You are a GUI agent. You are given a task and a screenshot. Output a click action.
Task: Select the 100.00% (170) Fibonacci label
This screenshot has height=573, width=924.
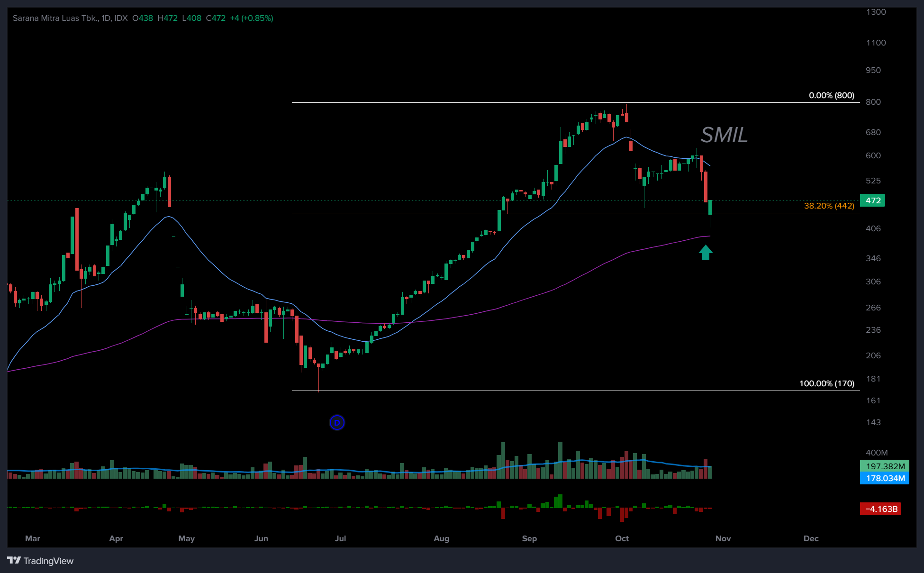[826, 383]
